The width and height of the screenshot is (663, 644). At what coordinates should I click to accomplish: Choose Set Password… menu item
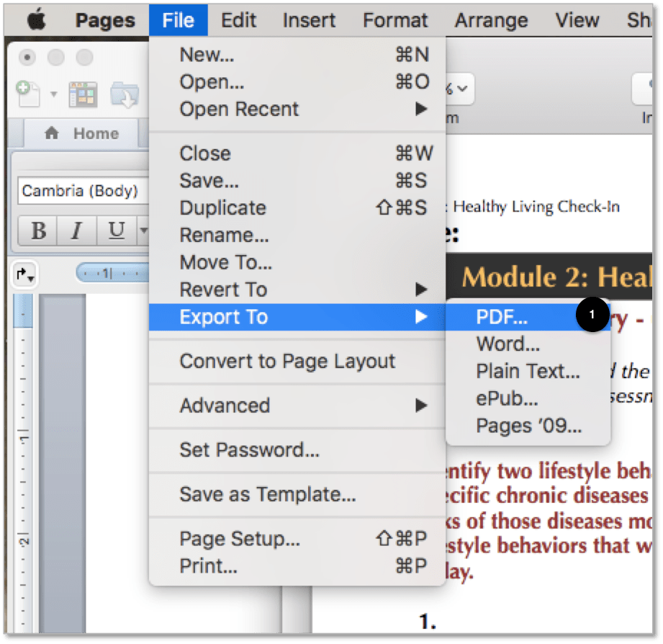[x=297, y=450]
